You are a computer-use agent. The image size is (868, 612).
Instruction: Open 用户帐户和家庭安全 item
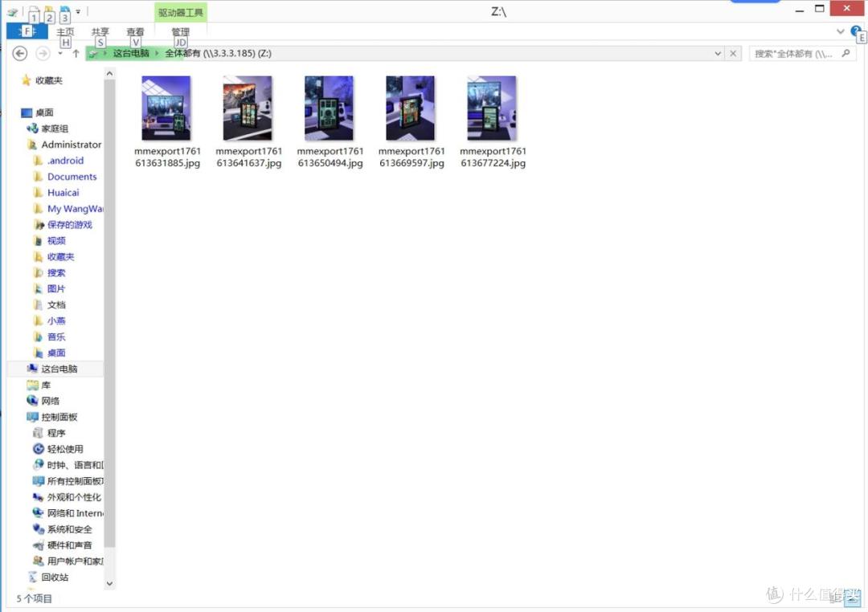(68, 561)
